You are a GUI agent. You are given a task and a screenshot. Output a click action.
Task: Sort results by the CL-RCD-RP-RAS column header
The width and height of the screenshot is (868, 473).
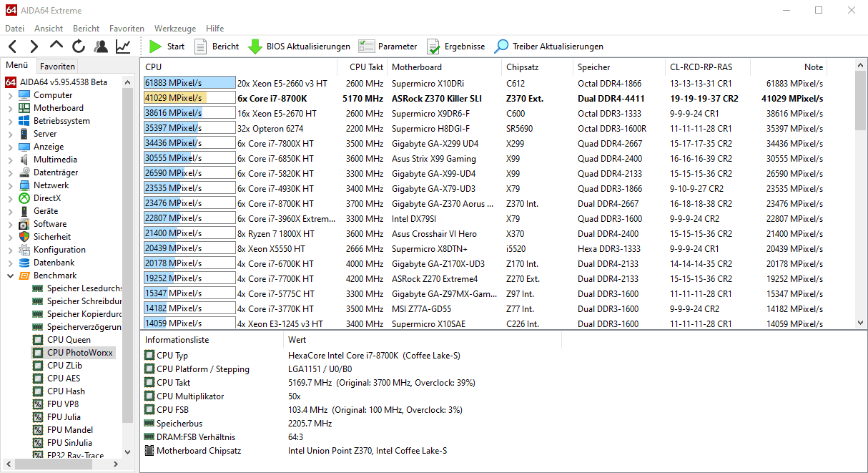(708, 67)
